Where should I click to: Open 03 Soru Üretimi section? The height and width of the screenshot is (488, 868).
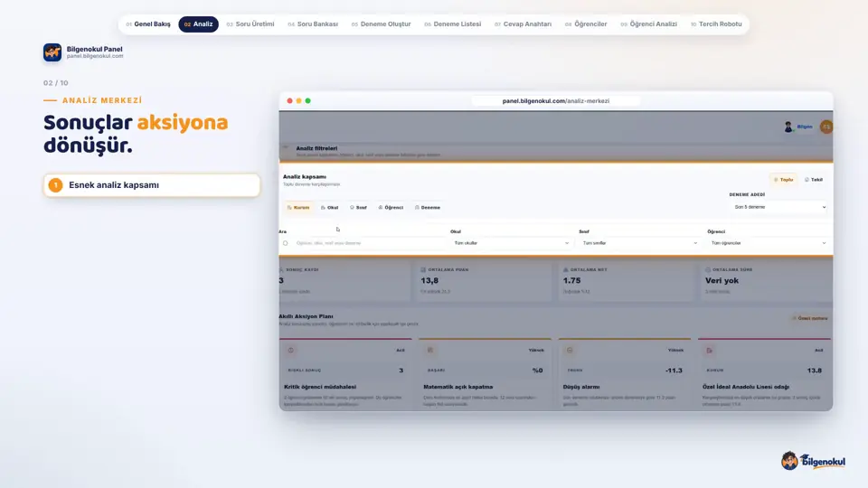(250, 24)
